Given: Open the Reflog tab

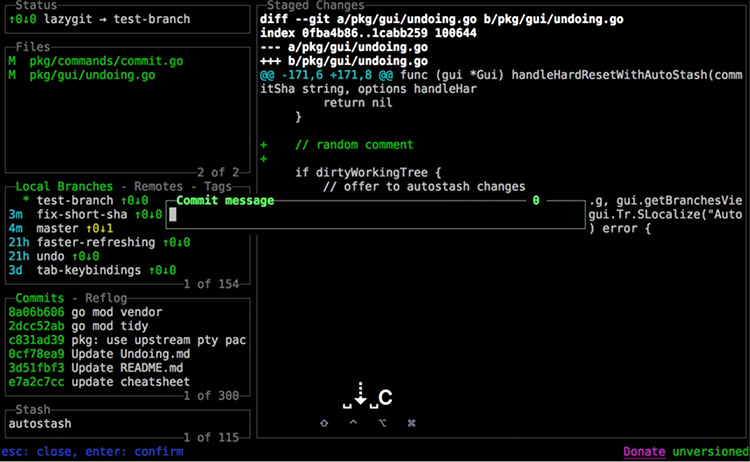Looking at the screenshot, I should click(106, 298).
